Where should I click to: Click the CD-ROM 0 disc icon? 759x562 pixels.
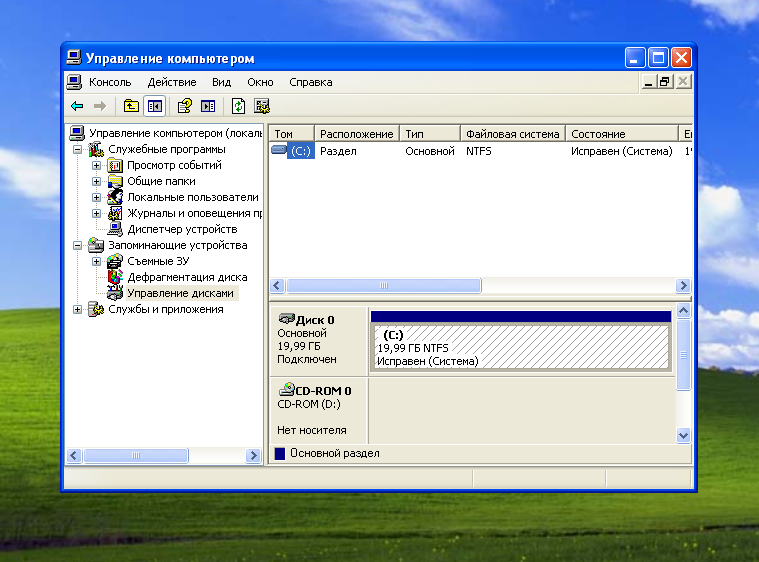click(287, 389)
